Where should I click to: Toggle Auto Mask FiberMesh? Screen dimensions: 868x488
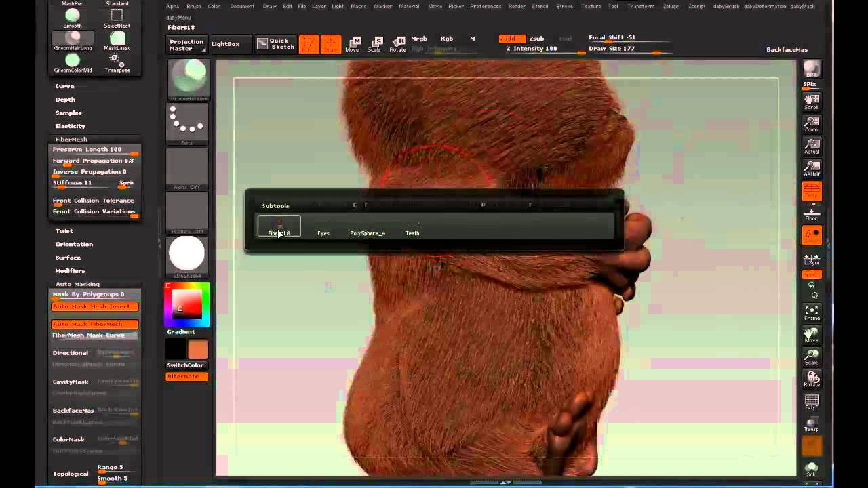[95, 324]
